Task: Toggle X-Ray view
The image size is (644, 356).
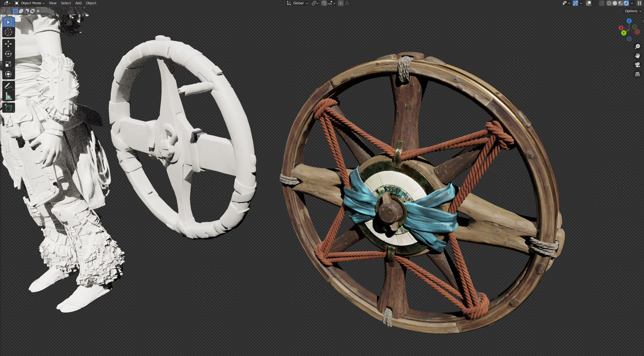Action: click(x=602, y=3)
